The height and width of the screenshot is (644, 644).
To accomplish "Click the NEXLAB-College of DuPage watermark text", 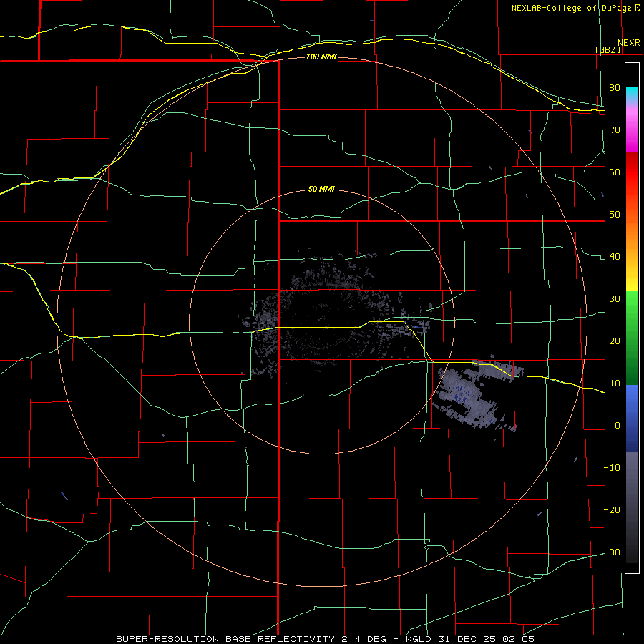I will click(x=575, y=8).
